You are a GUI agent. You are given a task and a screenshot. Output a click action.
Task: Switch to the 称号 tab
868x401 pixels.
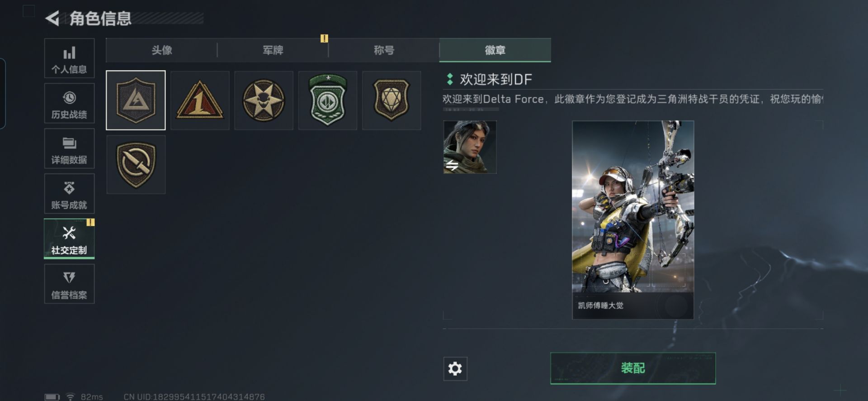(384, 50)
